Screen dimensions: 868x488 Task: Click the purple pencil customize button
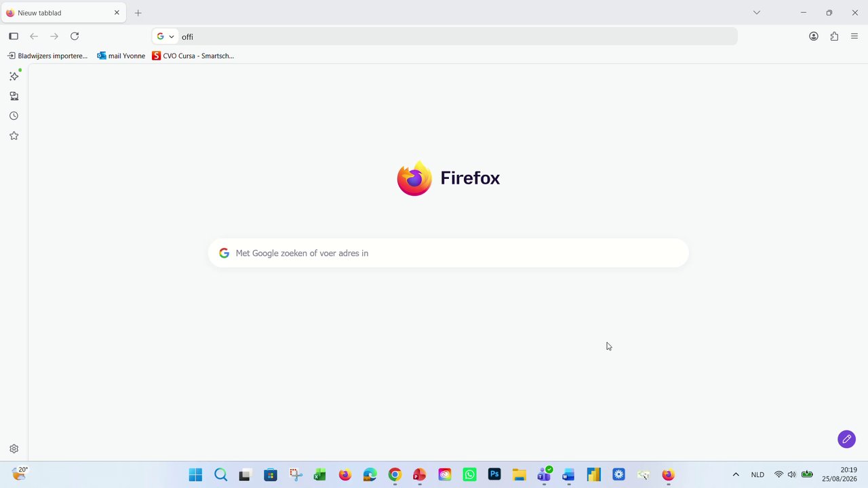[846, 439]
